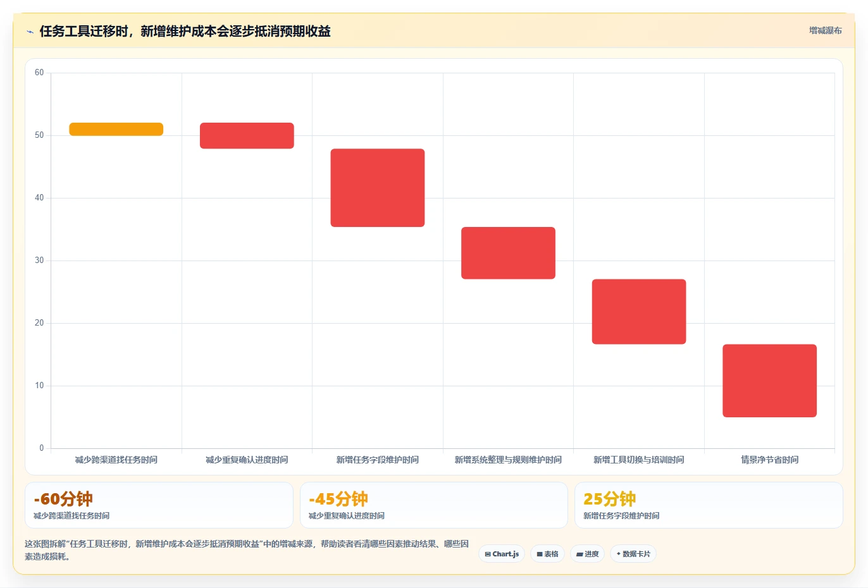The height and width of the screenshot is (588, 868).
Task: Click the red bar for 减少重复确认进度时间
Action: coord(247,135)
